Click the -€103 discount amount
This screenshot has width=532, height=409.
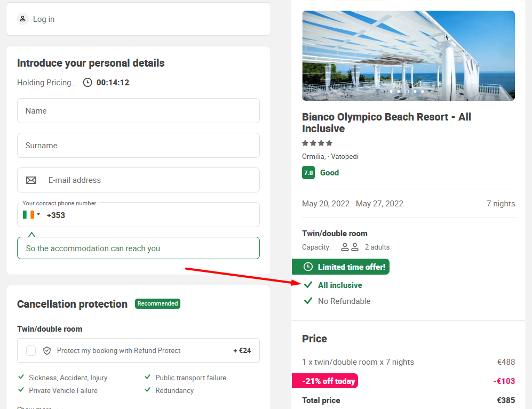[504, 381]
